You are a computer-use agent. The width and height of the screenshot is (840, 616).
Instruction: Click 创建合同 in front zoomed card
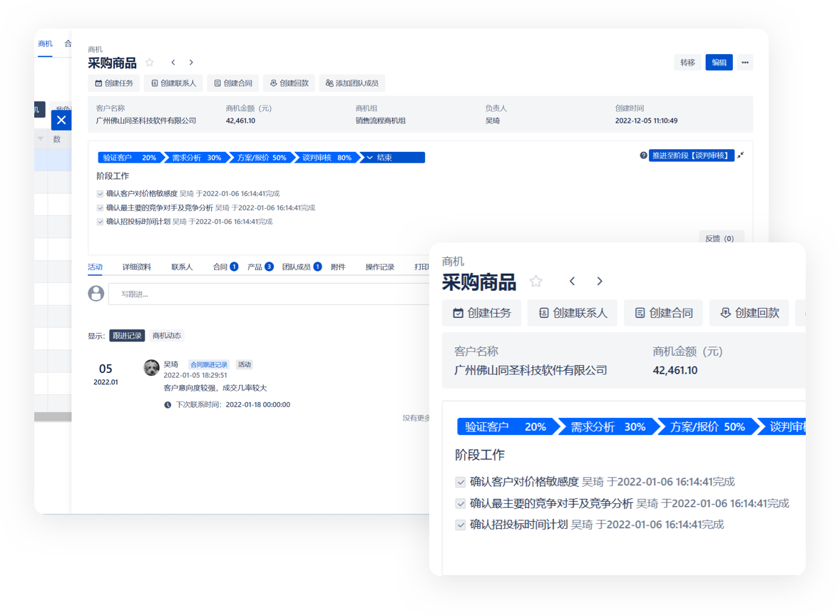pyautogui.click(x=663, y=313)
